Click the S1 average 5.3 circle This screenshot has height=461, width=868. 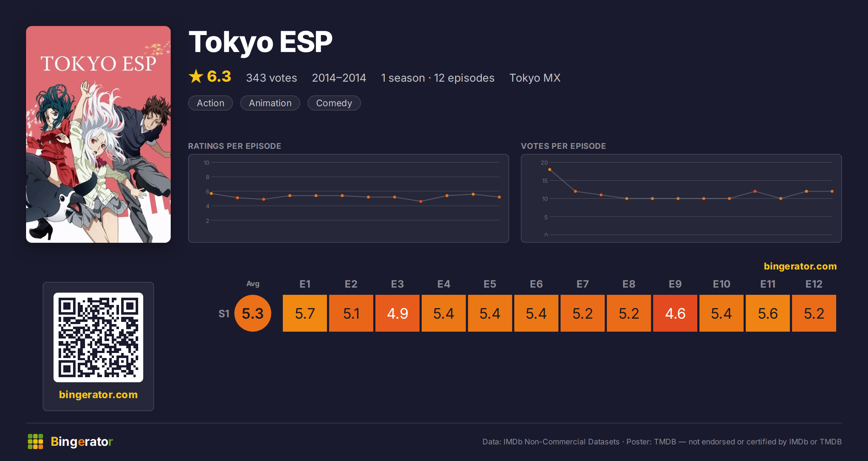(x=253, y=313)
